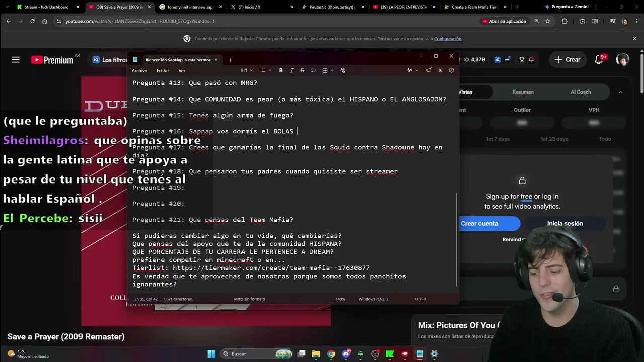Open Notepad announcements megaphone icon
The height and width of the screenshot is (362, 644).
[x=429, y=70]
